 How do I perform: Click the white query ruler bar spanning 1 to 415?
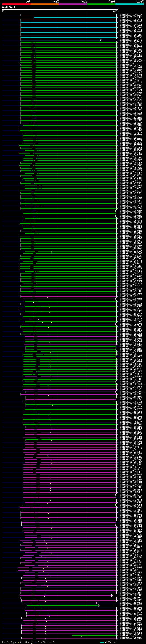click(60, 9)
